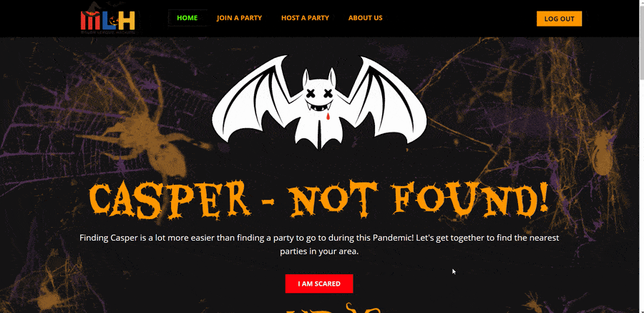Screen dimensions: 644x313
Task: Open the Host a Party page
Action: (305, 18)
